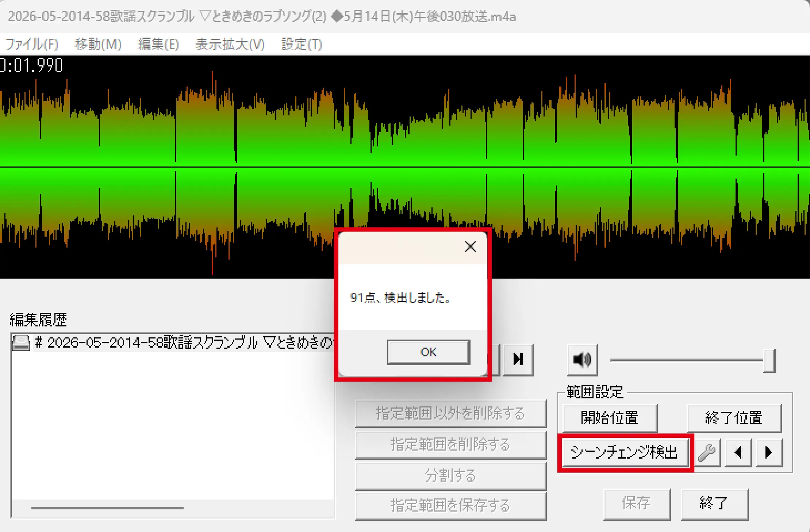Click the drive icon in 編集履歴 list
Viewport: 810px width, 532px height.
tap(21, 342)
